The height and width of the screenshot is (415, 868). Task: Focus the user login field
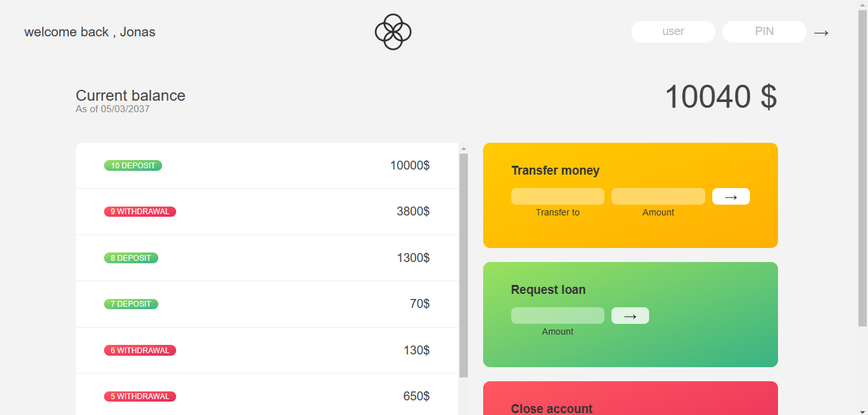[673, 32]
